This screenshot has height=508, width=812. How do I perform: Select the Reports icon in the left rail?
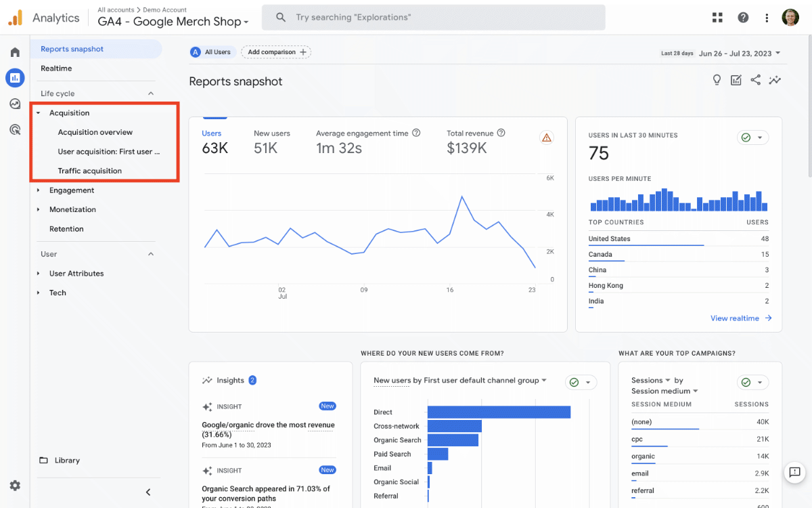tap(15, 78)
